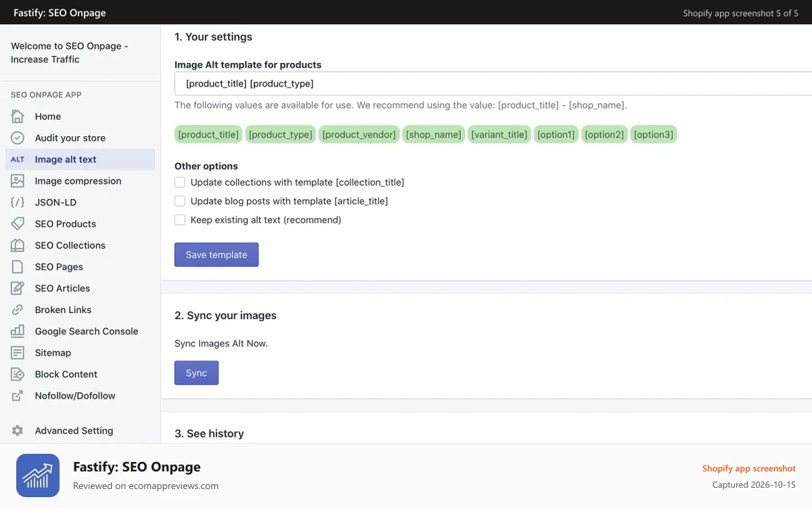
Task: Click the Sync button
Action: [196, 373]
